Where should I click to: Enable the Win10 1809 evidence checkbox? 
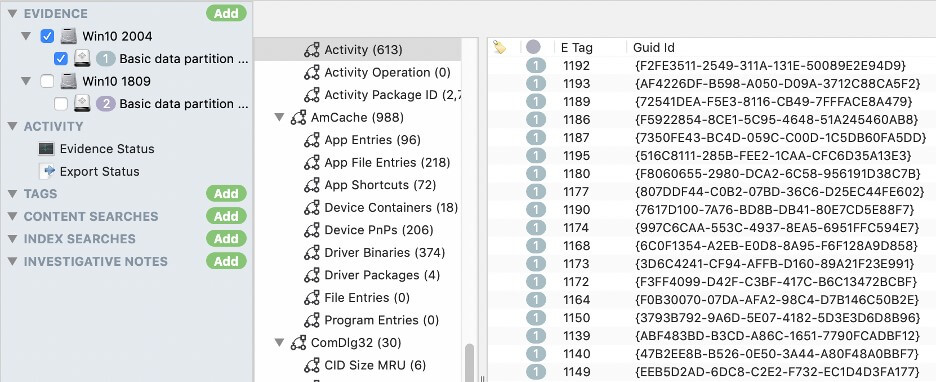[x=47, y=81]
